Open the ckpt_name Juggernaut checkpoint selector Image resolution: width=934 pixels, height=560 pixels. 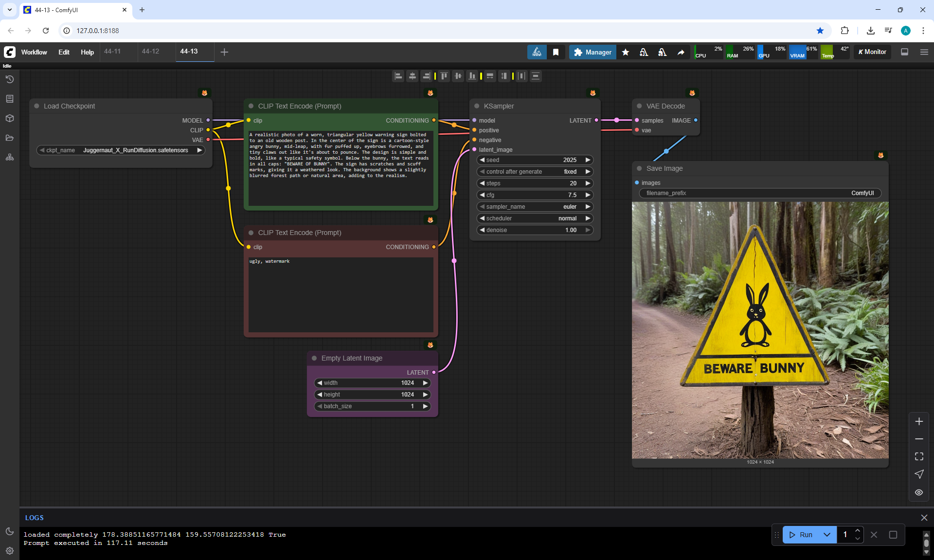pos(121,150)
